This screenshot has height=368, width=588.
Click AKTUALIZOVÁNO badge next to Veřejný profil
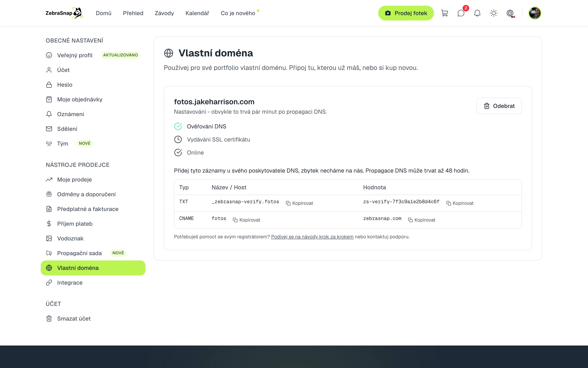(x=120, y=55)
